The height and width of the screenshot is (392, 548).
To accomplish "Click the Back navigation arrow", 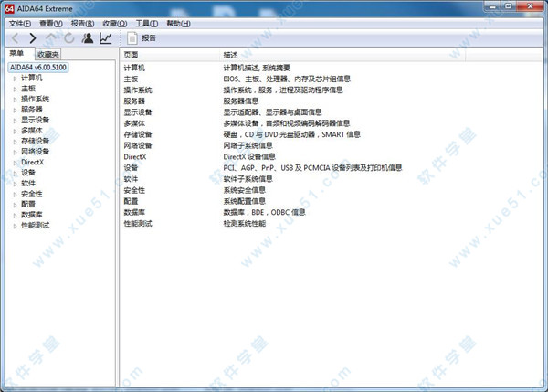I will click(15, 37).
